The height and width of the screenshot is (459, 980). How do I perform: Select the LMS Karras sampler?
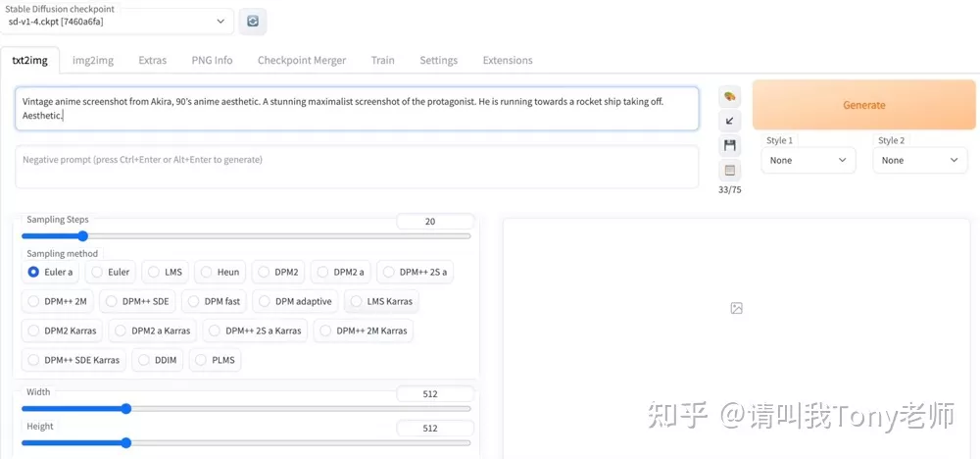point(382,301)
